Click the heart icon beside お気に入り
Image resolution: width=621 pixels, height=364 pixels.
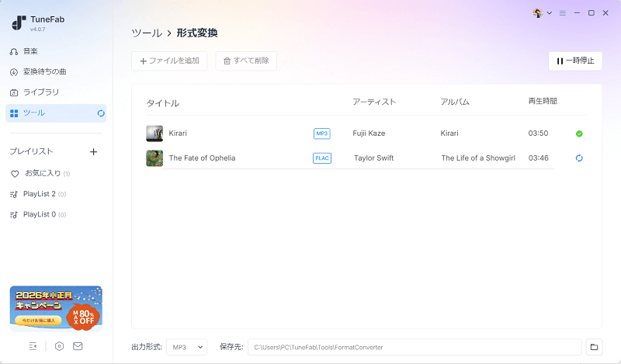click(15, 174)
